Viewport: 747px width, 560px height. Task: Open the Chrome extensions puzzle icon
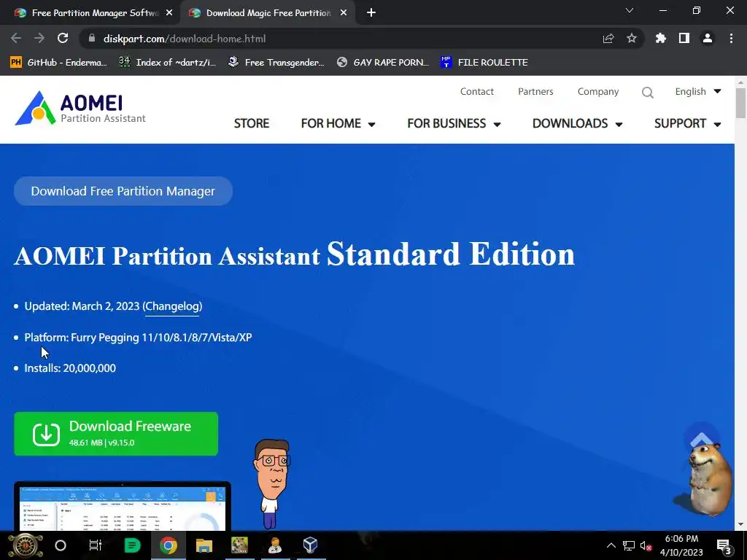661,39
